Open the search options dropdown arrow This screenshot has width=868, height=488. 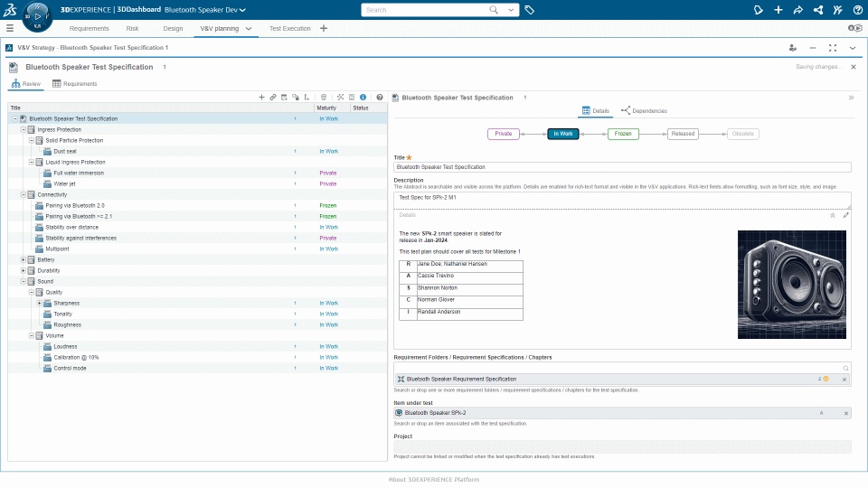[510, 10]
